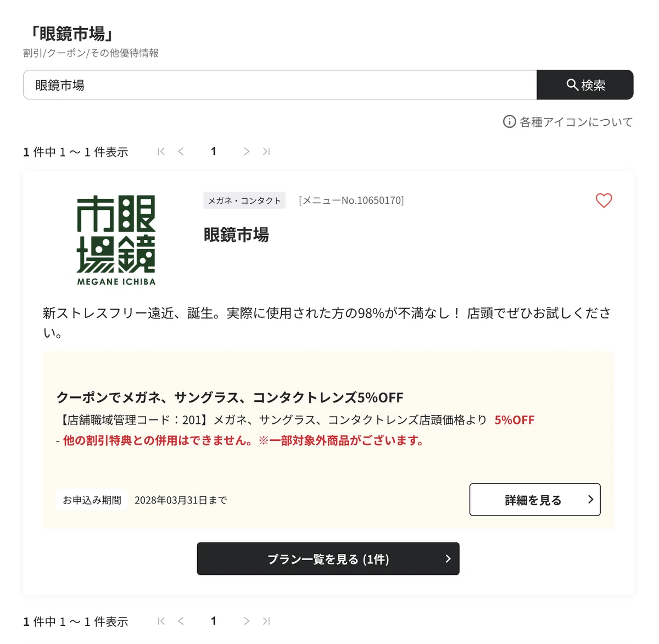The image size is (659, 644).
Task: Select page 1 in top pagination
Action: click(214, 151)
